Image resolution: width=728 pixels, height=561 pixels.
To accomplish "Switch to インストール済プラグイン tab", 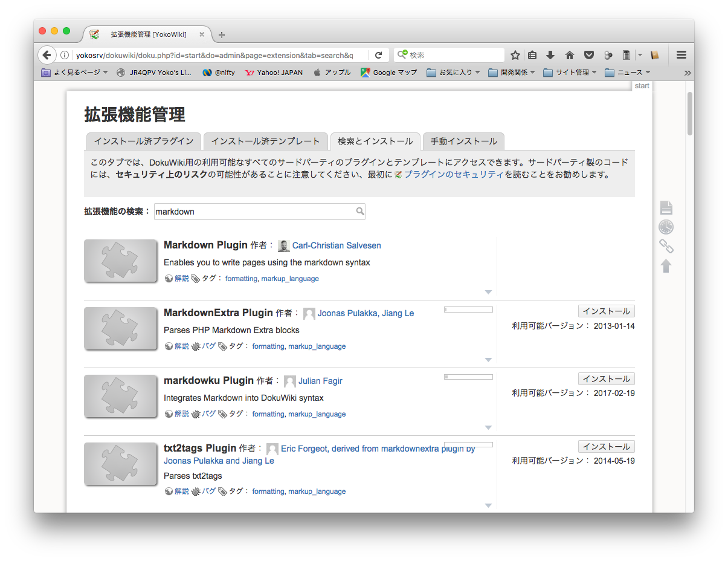I will click(x=144, y=141).
